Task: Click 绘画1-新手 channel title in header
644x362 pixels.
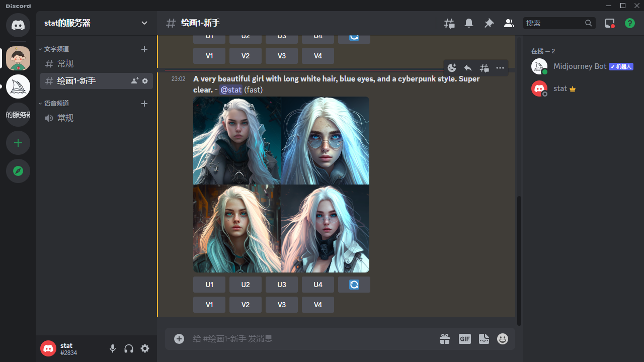Action: (x=200, y=23)
